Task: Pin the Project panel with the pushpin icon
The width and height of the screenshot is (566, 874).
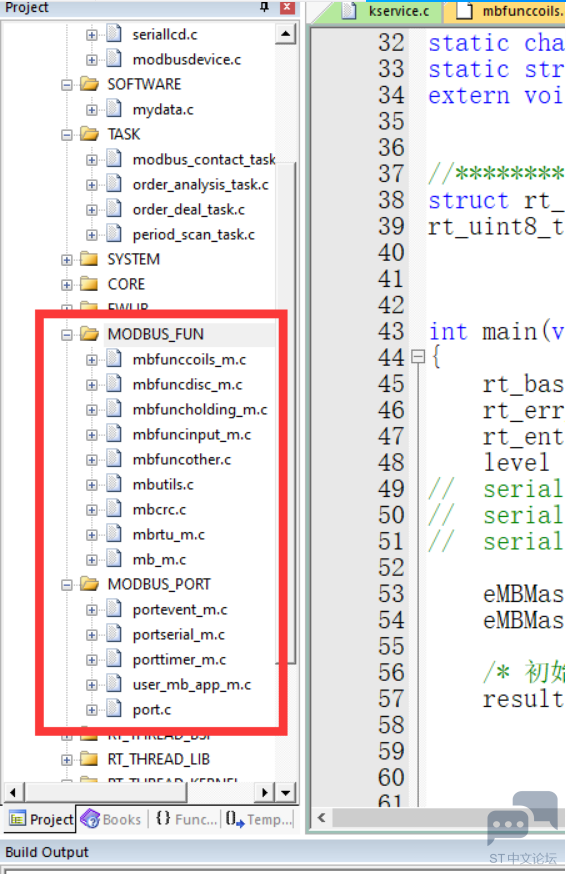Action: pyautogui.click(x=264, y=7)
